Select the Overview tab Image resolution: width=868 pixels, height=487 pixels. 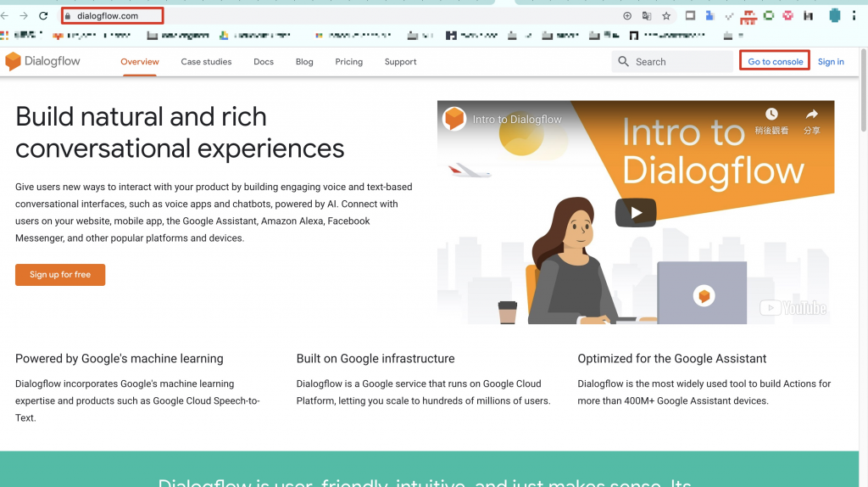(140, 61)
